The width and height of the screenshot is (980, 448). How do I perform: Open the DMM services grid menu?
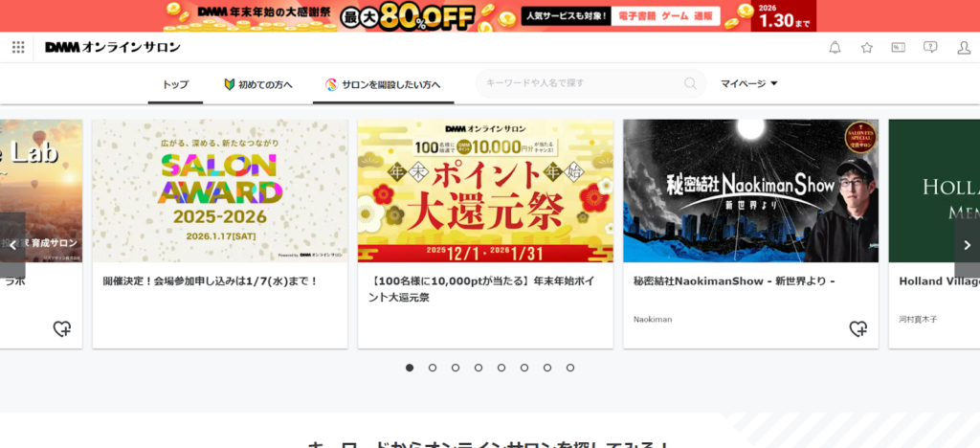[x=18, y=47]
